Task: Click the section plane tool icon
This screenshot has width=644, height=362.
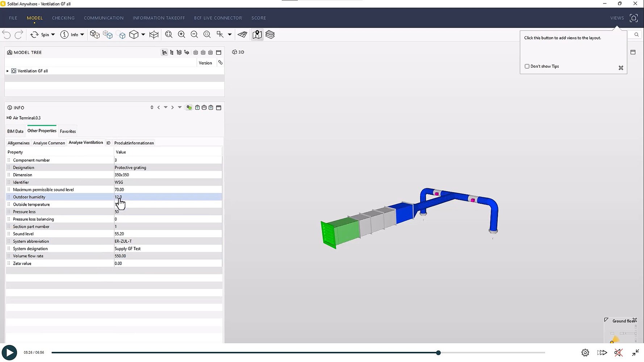Action: point(242,34)
